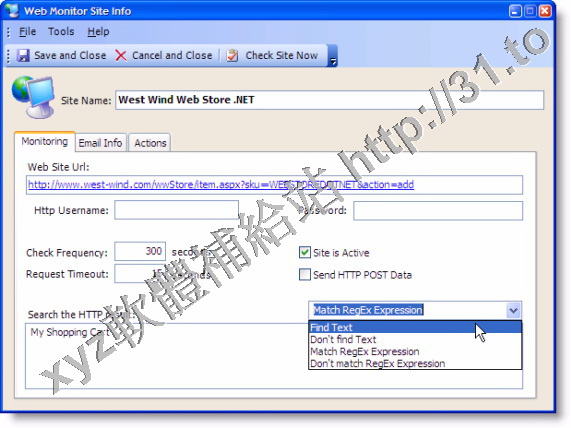Click the Web Site Url link field
The image size is (571, 428).
pos(274,185)
